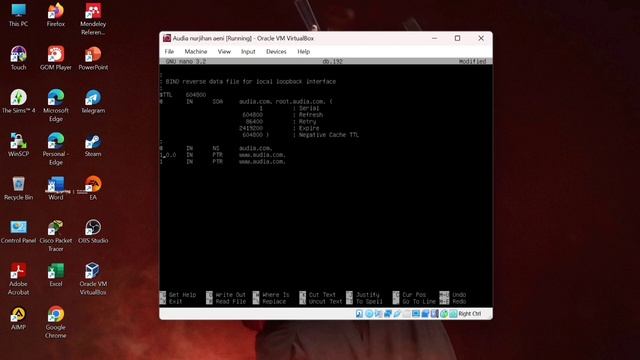Screen dimensions: 640x360
Task: Open the Input menu
Action: point(248,51)
